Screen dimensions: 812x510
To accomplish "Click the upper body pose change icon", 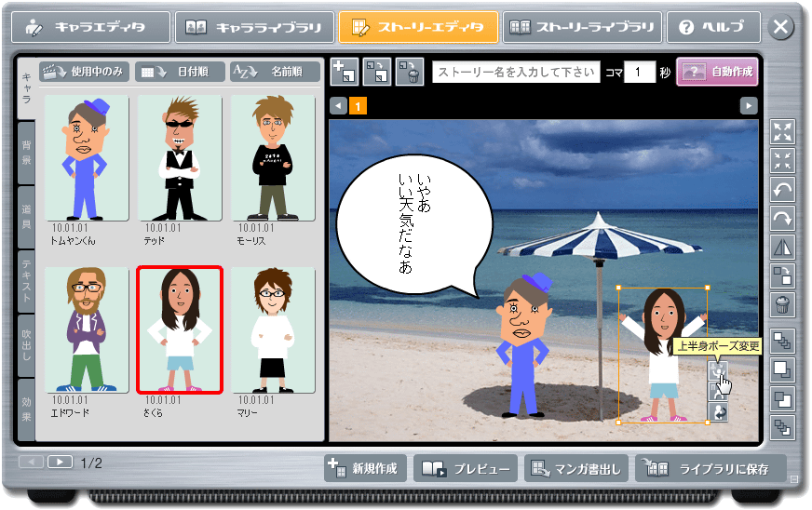I will pos(718,371).
